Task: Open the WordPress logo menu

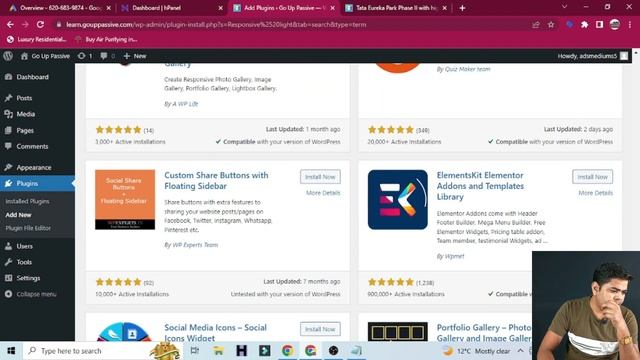Action: [8, 56]
